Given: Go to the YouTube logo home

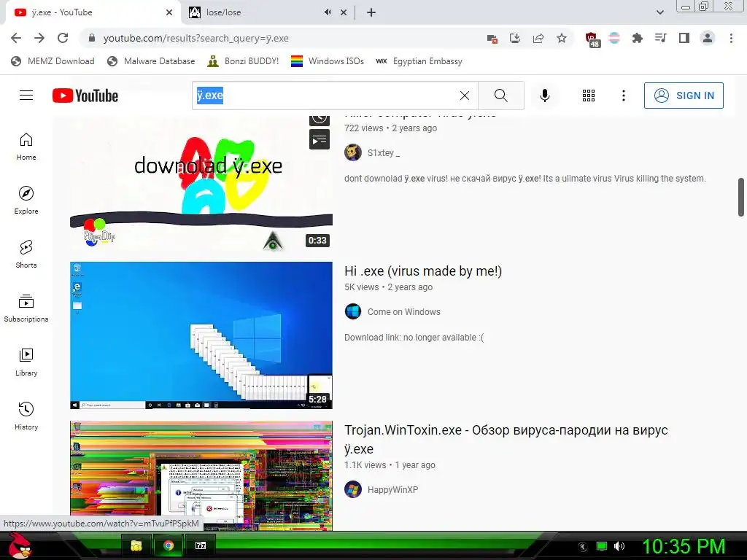Looking at the screenshot, I should click(85, 96).
